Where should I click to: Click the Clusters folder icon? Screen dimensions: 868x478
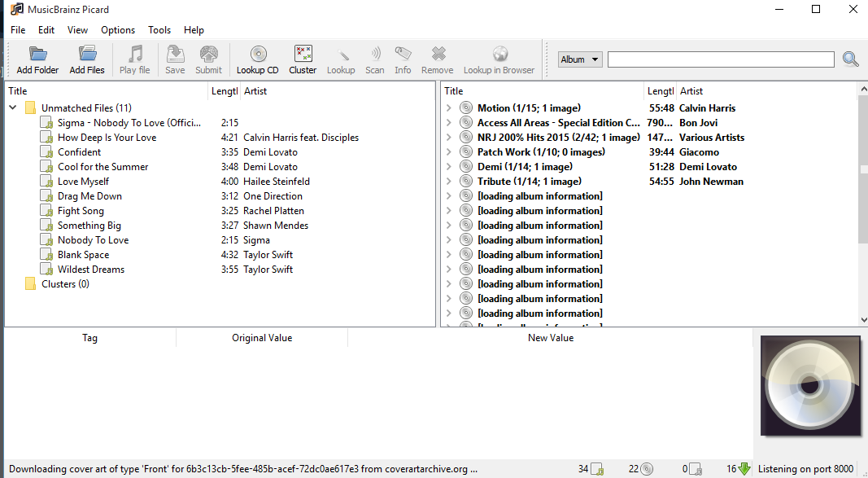pos(30,284)
